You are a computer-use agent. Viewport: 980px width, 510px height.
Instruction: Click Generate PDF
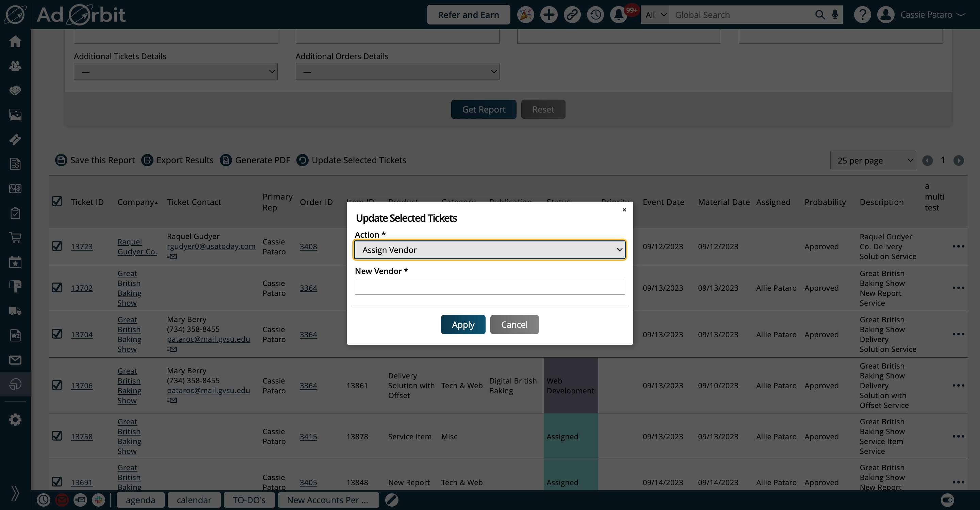255,160
